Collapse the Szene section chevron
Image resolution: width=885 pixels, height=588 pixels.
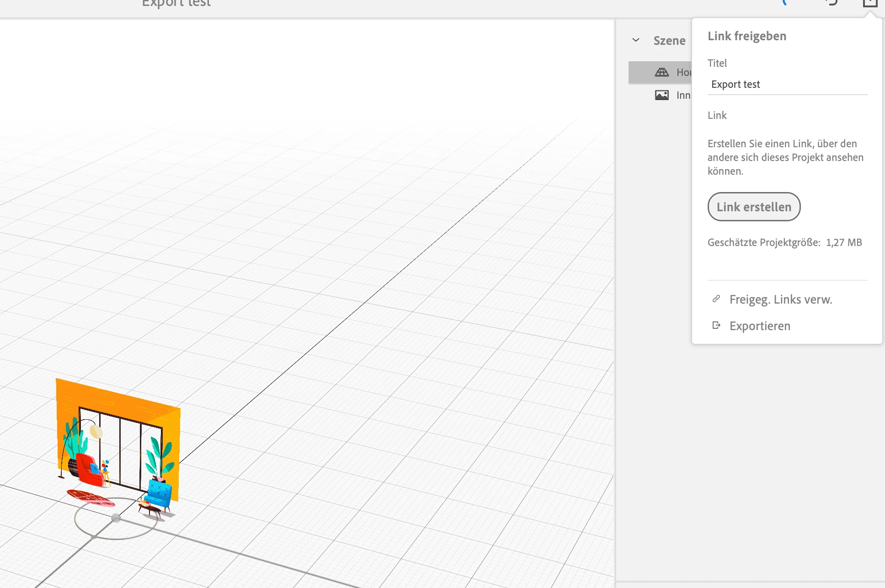coord(635,40)
